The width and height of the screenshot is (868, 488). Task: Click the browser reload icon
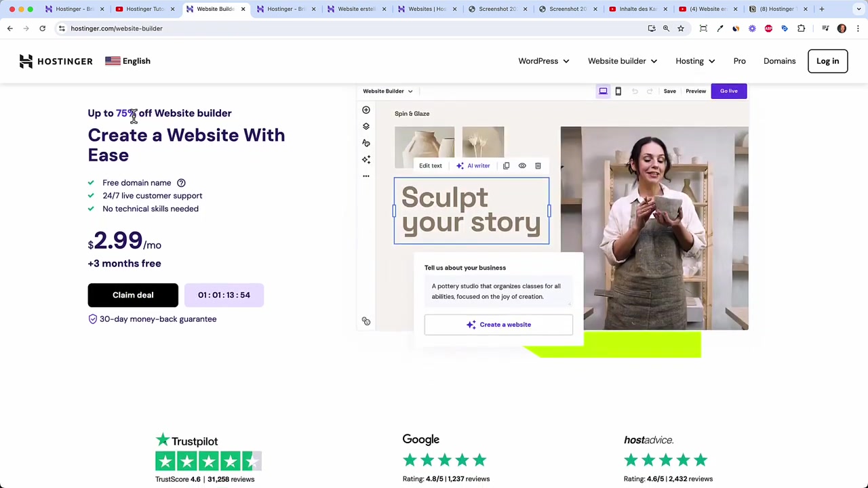[x=42, y=28]
